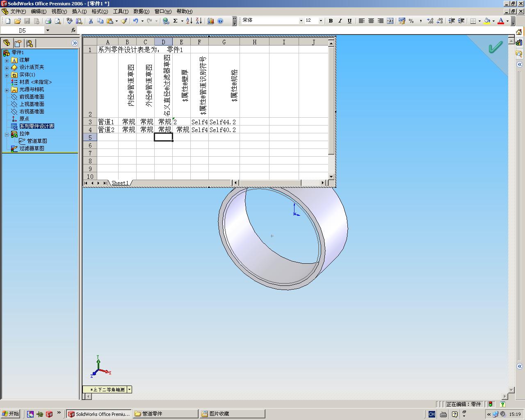Create a new workbook from the toolbar
The width and height of the screenshot is (525, 420).
coord(8,21)
